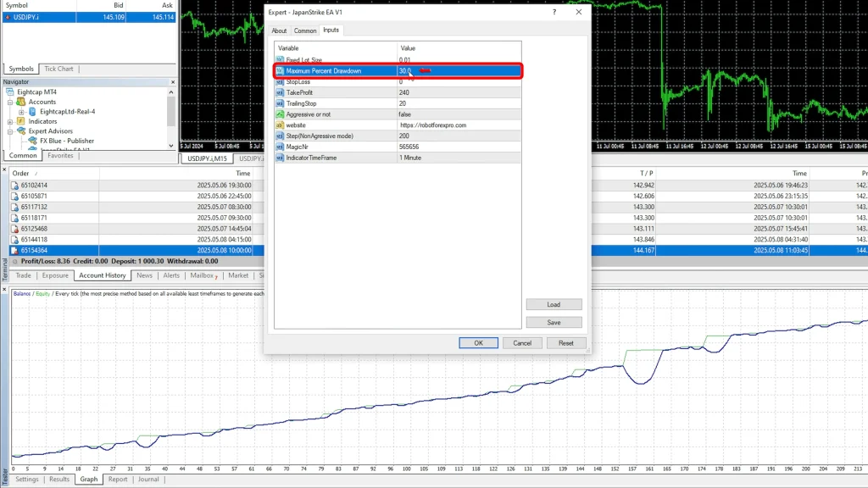This screenshot has width=868, height=488.
Task: Click the Aggressive or not variable icon
Action: coord(280,114)
